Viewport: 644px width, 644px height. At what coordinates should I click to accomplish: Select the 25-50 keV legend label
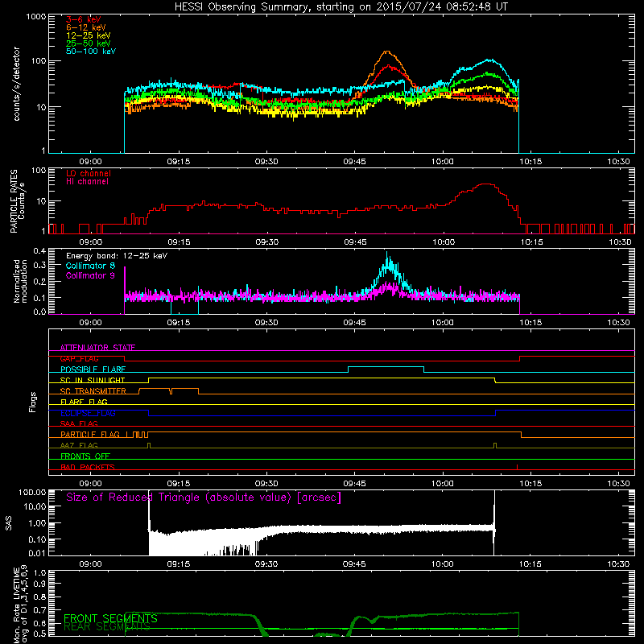(89, 43)
